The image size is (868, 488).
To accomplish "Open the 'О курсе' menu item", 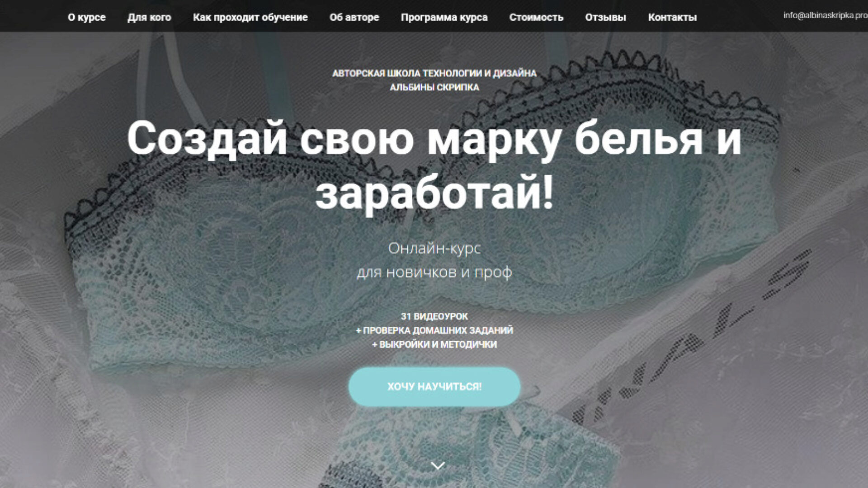I will (x=86, y=17).
